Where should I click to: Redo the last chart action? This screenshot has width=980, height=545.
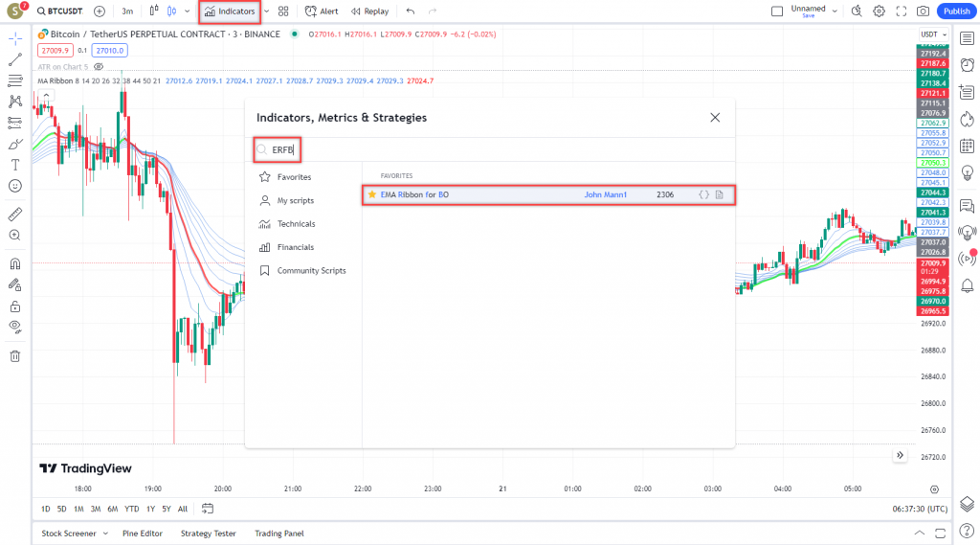[x=433, y=11]
